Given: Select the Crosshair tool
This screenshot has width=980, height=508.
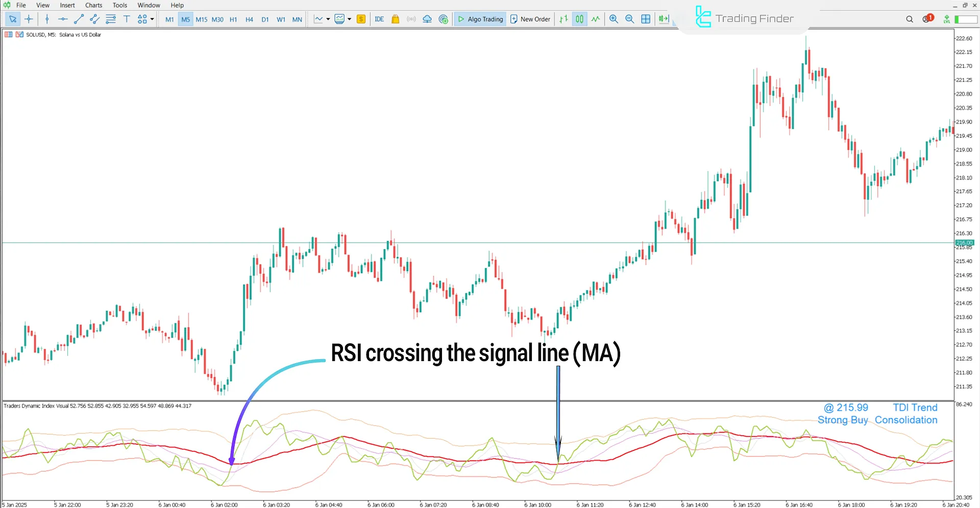Looking at the screenshot, I should (29, 19).
